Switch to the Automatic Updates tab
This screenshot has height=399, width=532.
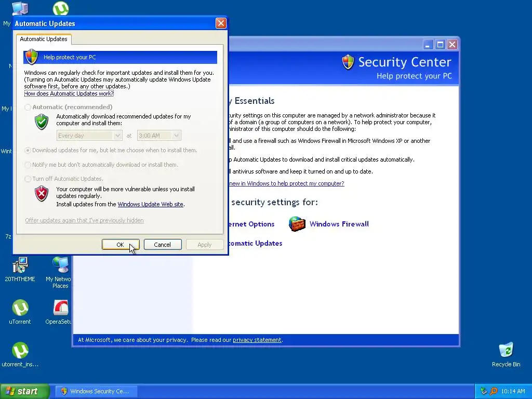(x=44, y=39)
